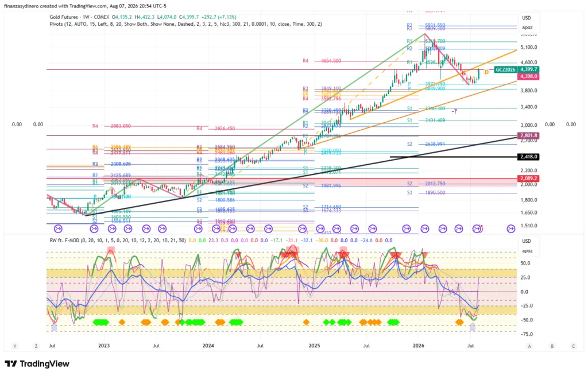Click the 50.0 indicator axis label
588x376 pixels.
click(525, 263)
